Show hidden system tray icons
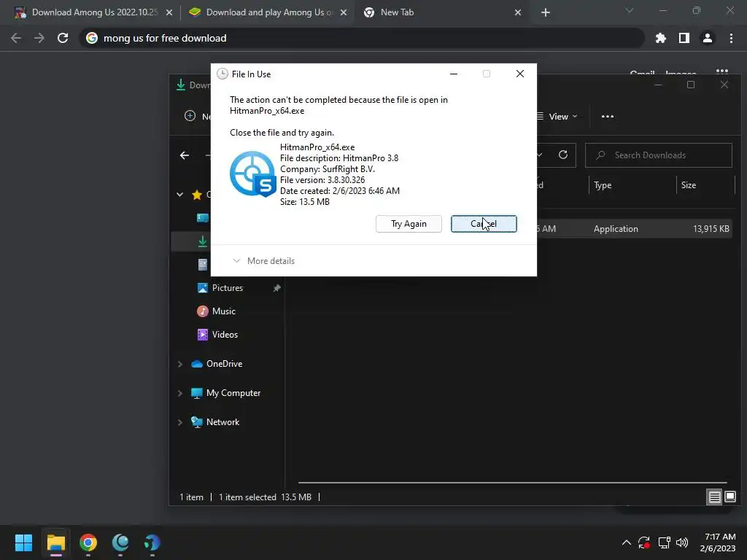The image size is (747, 560). (627, 542)
